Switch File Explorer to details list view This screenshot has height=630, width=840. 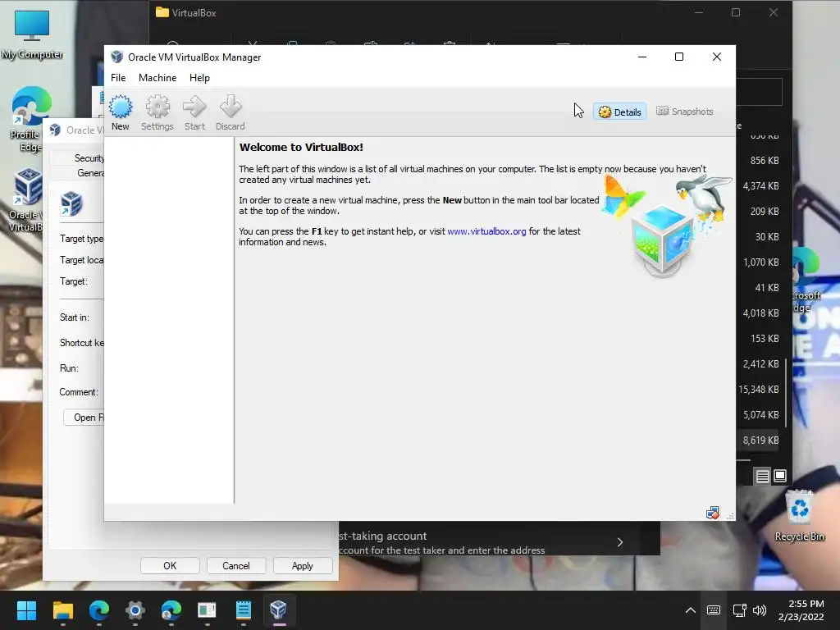(x=763, y=476)
